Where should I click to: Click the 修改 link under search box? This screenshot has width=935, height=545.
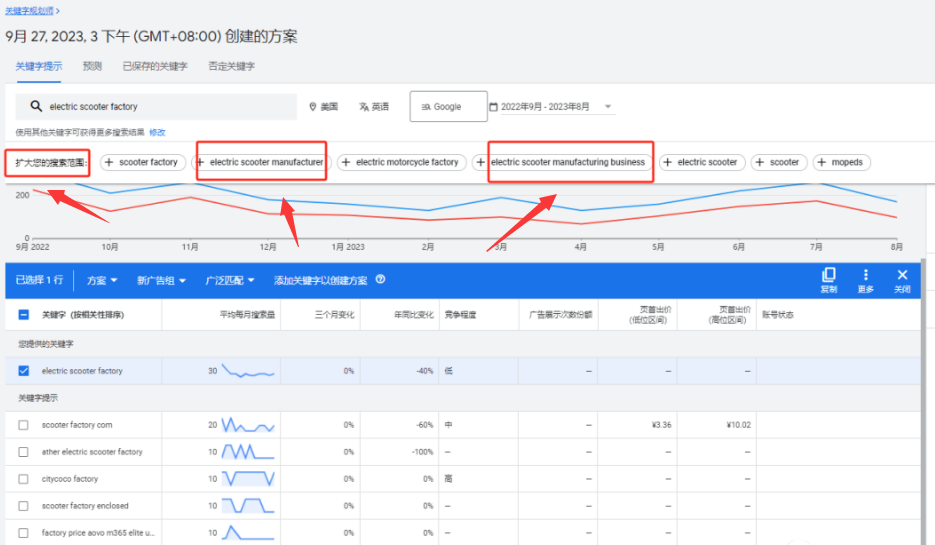coord(157,132)
